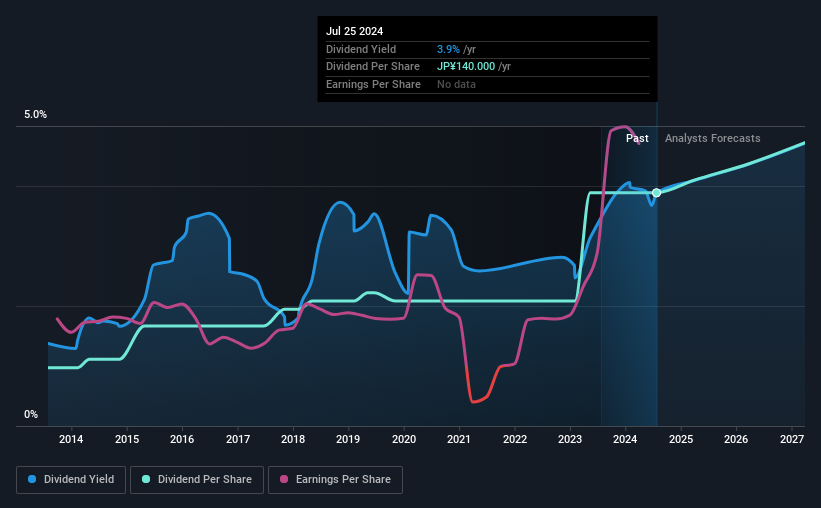This screenshot has height=508, width=821.
Task: Click the 2016 x-axis label
Action: (182, 439)
